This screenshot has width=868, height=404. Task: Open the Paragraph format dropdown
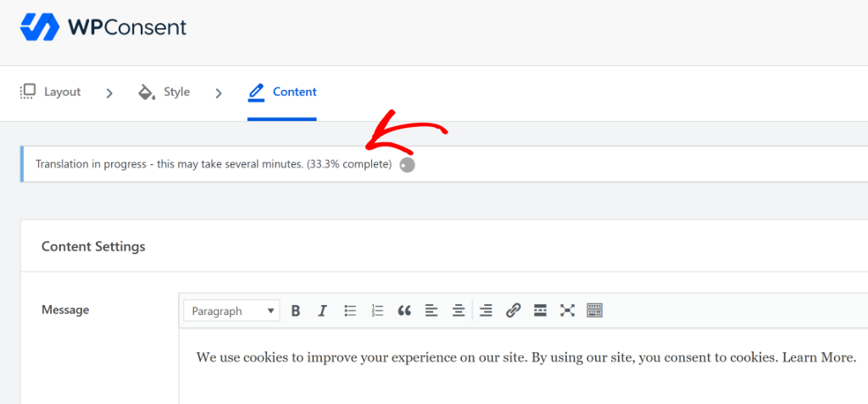[x=231, y=311]
